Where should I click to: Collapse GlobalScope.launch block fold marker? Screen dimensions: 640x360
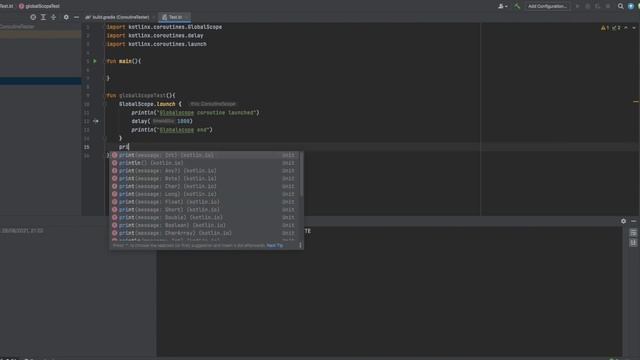pos(105,104)
